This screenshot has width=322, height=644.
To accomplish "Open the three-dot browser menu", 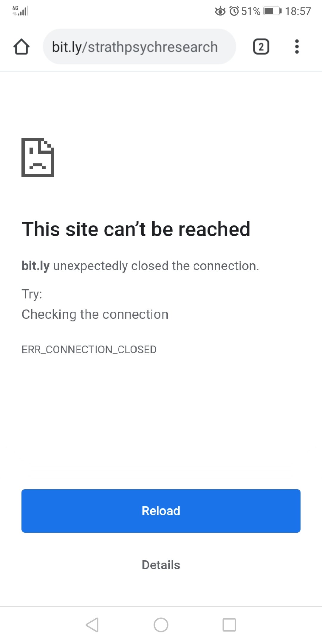I will 297,47.
